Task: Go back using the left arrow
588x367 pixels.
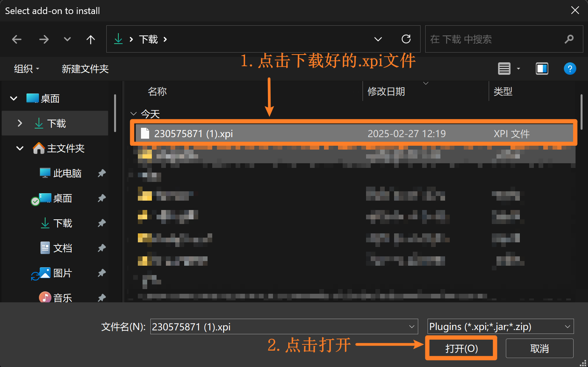Action: click(x=17, y=39)
